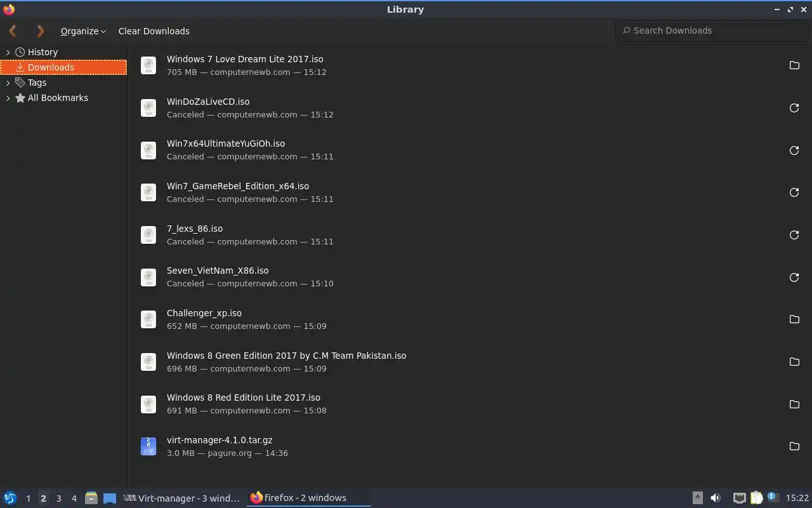
Task: Select Tags in the sidebar
Action: coord(37,83)
